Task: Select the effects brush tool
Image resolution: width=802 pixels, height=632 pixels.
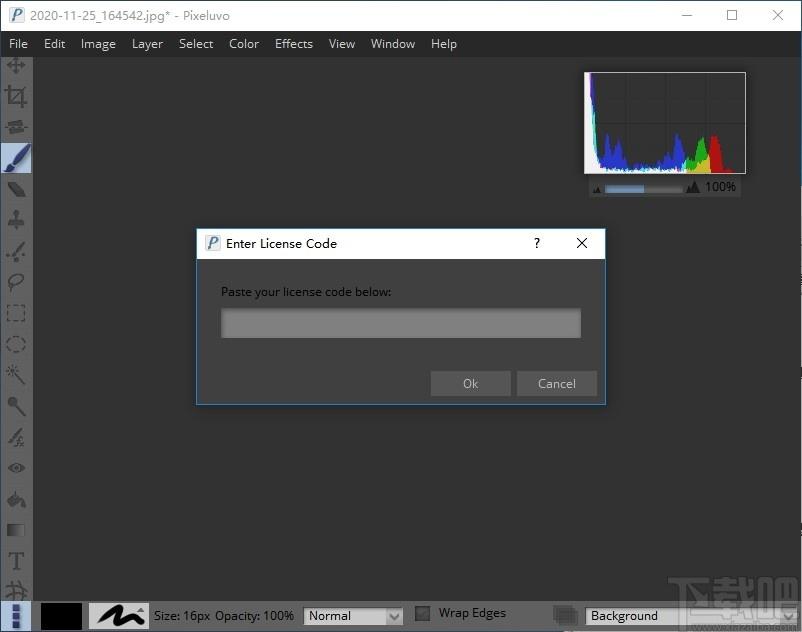Action: (x=16, y=437)
